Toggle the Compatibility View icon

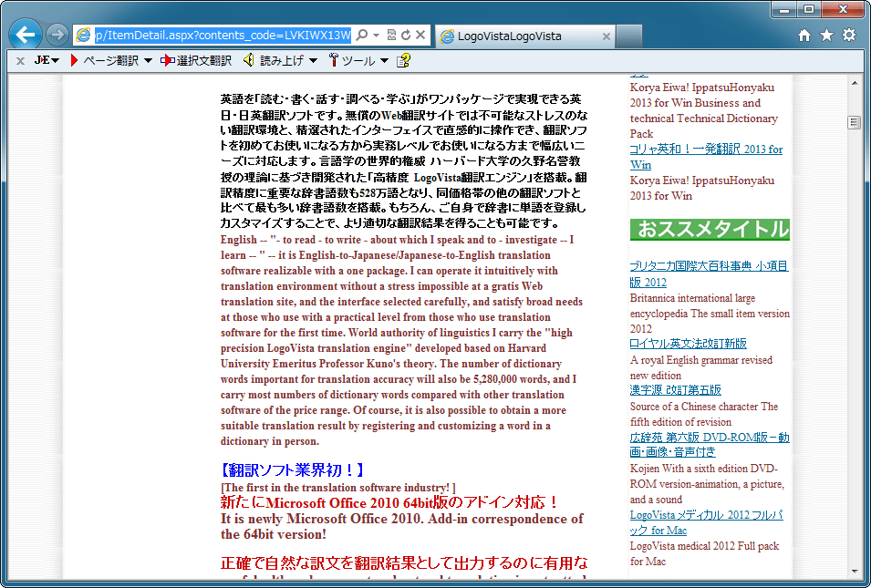coord(391,36)
